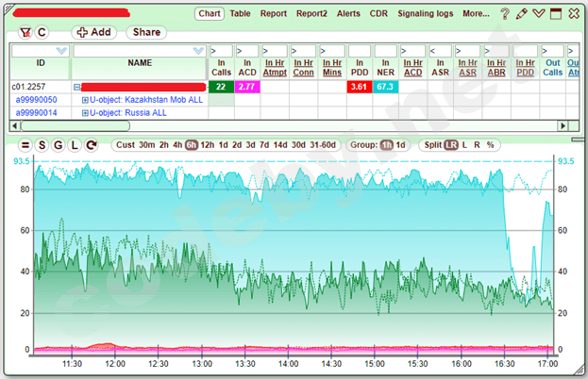Click the a99990014 ID link
Screen dimensions: 588x379
(x=37, y=113)
